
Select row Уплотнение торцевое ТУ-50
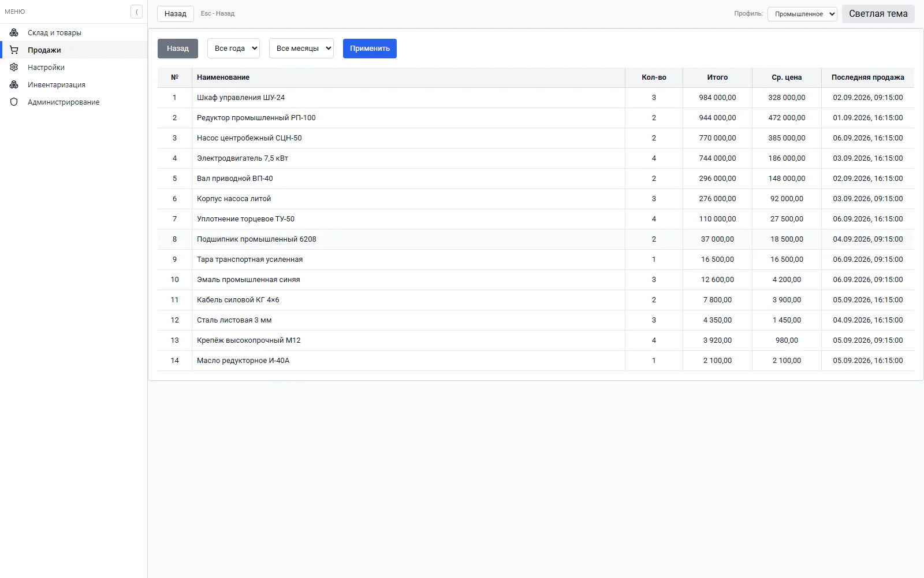click(x=536, y=219)
